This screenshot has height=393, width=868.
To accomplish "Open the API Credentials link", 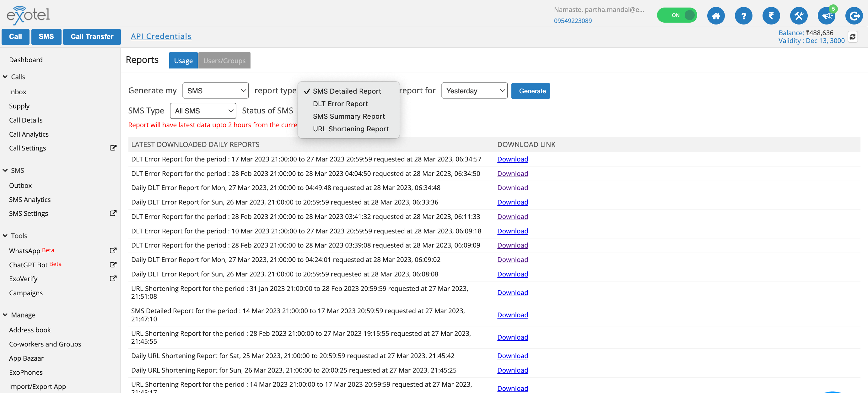I will coord(161,36).
